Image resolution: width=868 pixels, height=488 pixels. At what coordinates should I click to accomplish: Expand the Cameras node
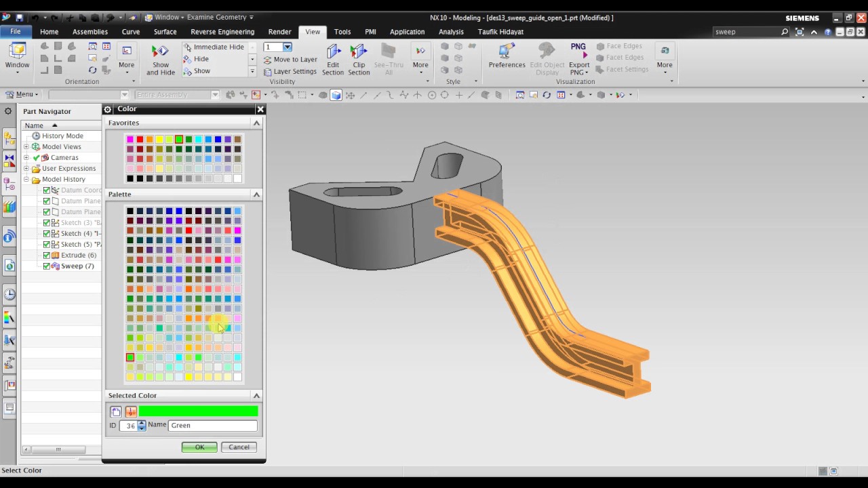[26, 158]
